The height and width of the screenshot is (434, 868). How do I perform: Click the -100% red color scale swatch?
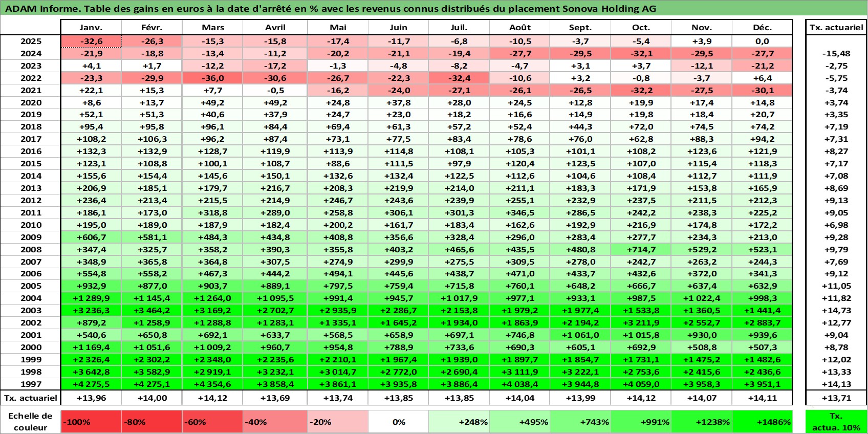(x=91, y=422)
